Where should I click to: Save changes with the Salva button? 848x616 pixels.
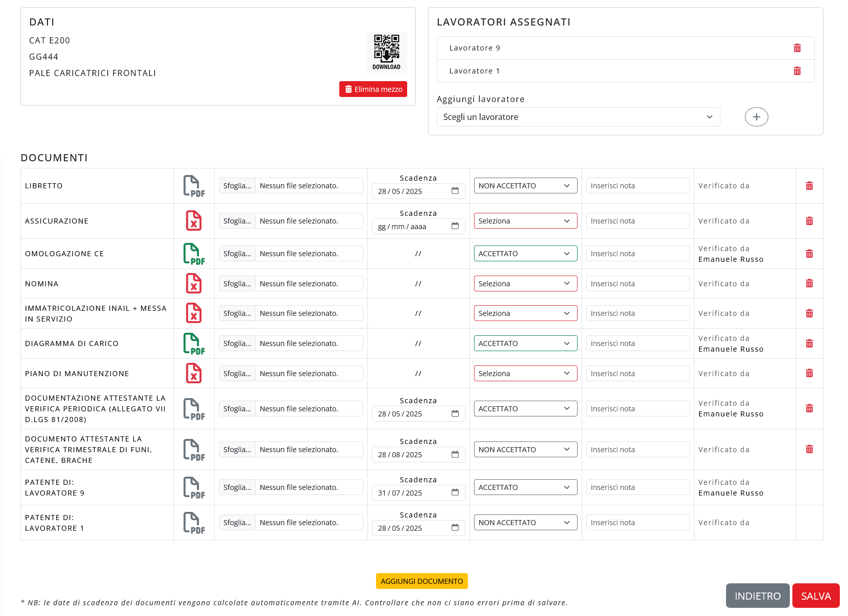[x=815, y=596]
